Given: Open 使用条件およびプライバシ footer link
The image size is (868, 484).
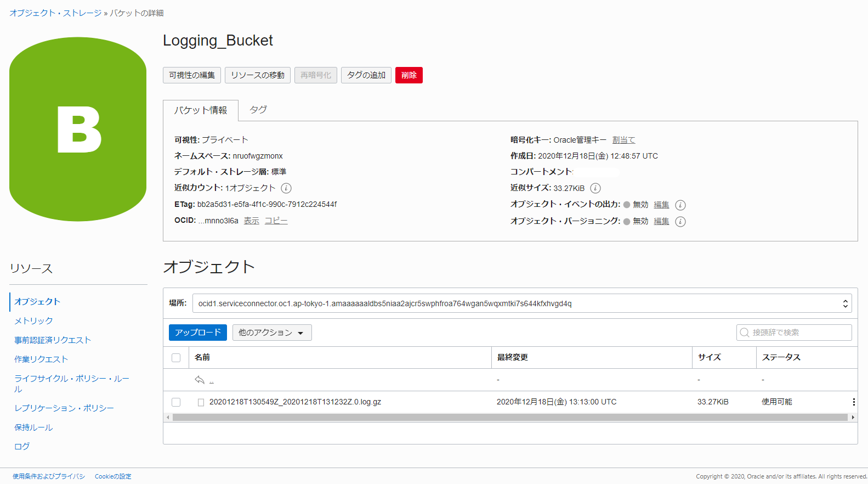Looking at the screenshot, I should point(49,476).
